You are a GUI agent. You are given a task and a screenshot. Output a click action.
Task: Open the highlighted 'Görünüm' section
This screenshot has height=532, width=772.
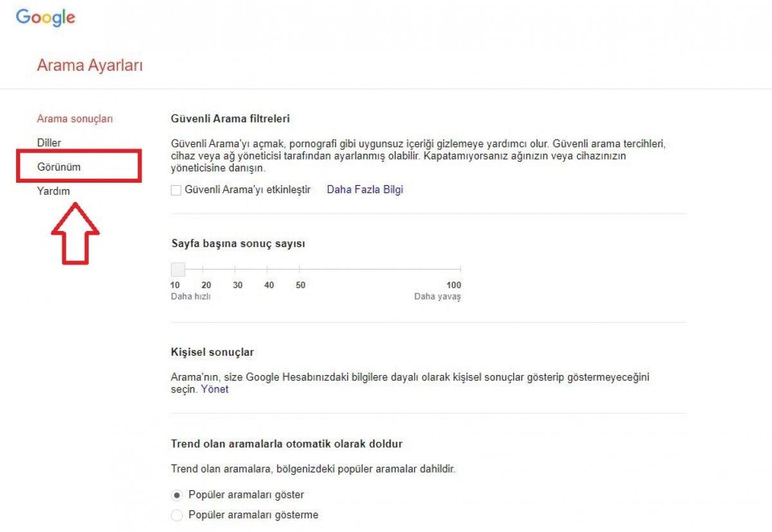pyautogui.click(x=59, y=165)
